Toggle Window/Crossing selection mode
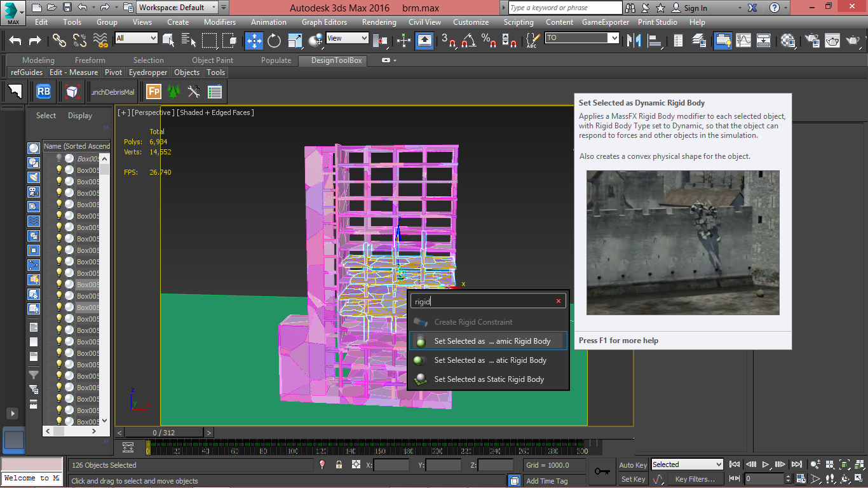 click(x=229, y=40)
